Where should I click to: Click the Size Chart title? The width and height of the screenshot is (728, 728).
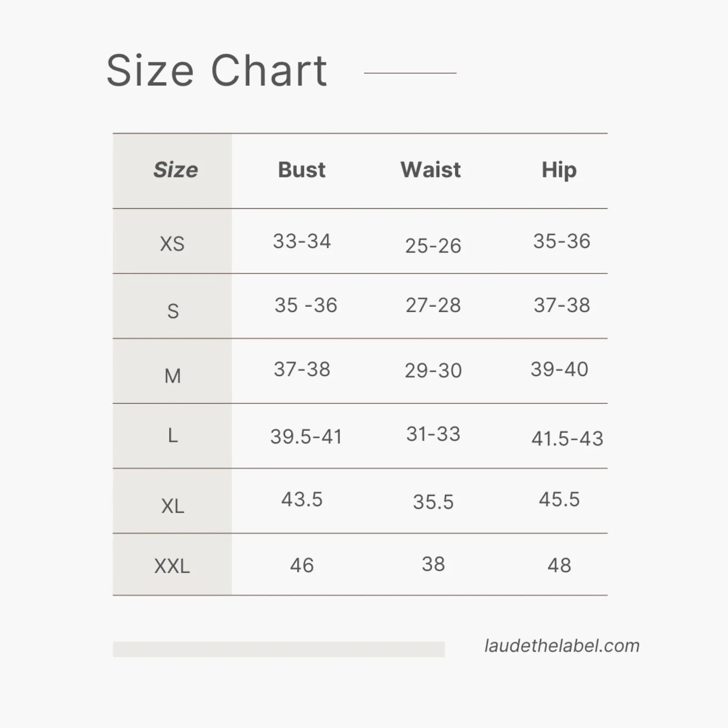tap(217, 71)
